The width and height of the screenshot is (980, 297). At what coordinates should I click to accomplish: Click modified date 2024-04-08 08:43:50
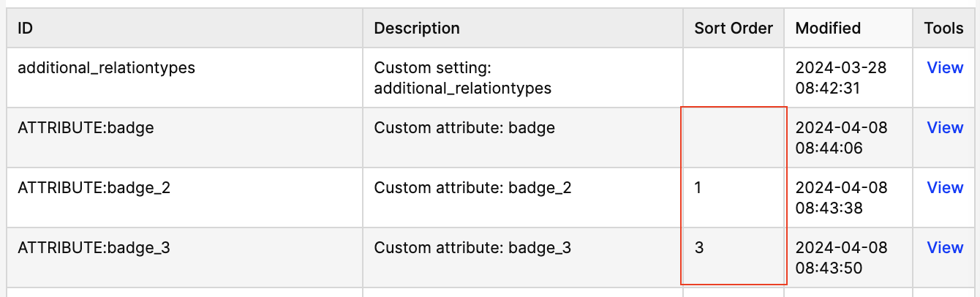coord(841,257)
